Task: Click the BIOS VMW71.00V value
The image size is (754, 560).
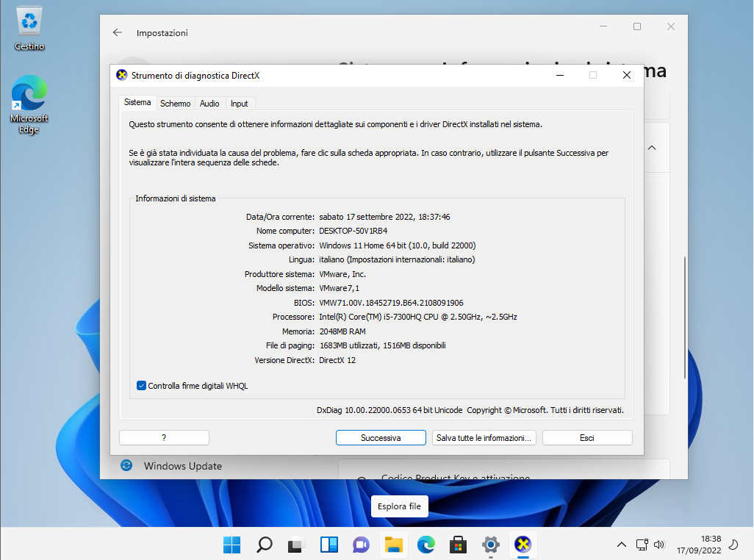Action: pos(391,303)
